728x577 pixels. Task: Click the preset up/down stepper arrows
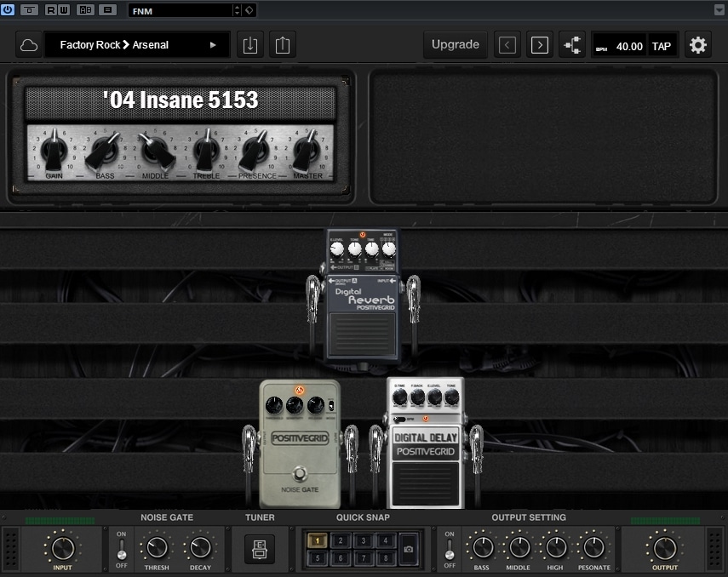(238, 10)
